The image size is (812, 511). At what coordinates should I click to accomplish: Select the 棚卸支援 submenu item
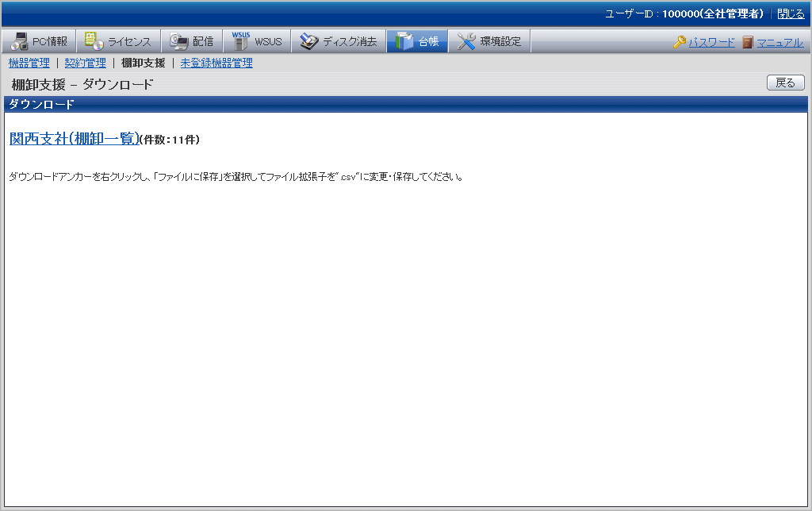click(143, 63)
